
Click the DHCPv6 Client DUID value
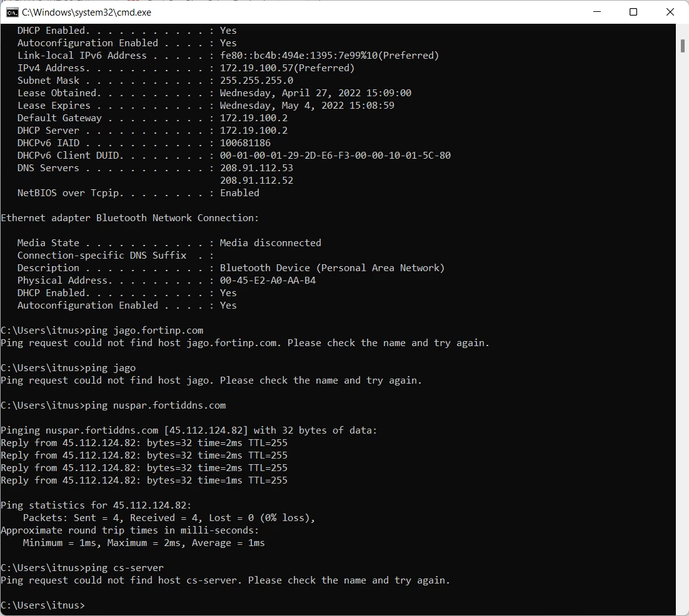click(335, 156)
